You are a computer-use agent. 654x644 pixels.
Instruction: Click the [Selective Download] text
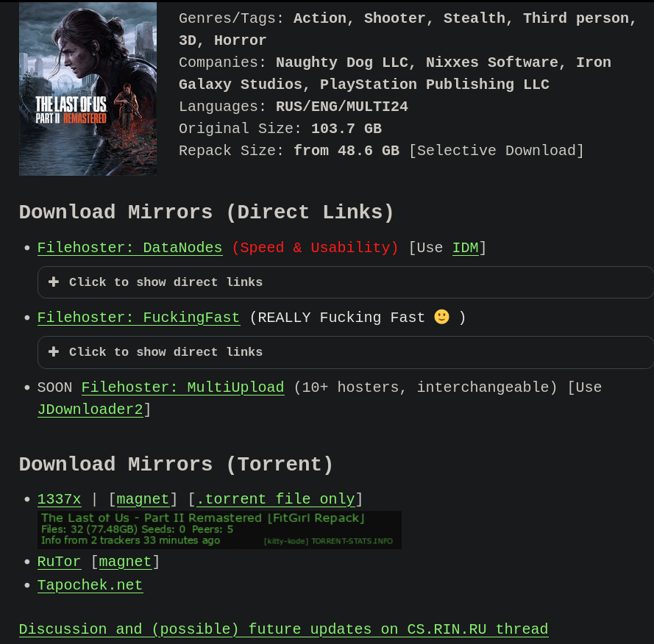[x=497, y=151]
